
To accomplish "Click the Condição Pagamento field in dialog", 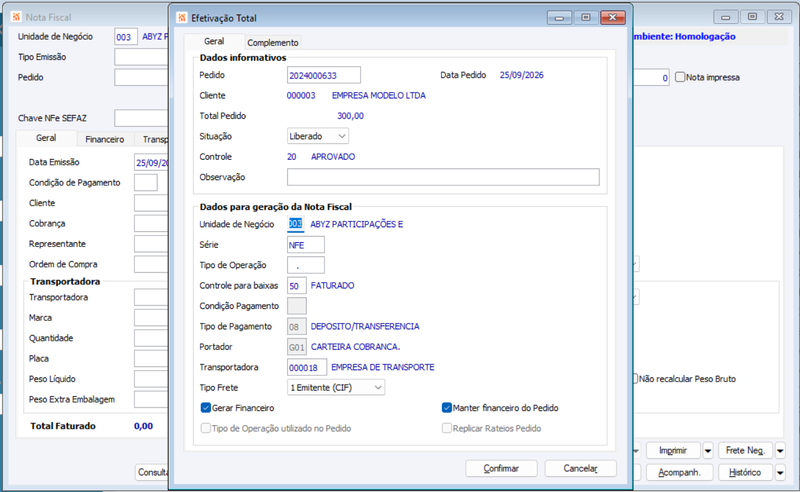I will coord(296,306).
